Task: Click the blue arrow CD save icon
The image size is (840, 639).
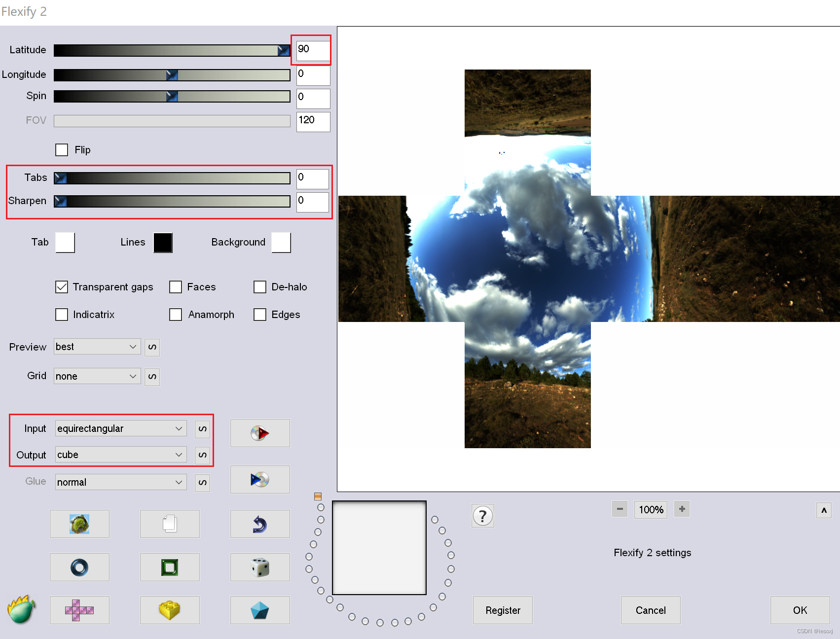Action: pyautogui.click(x=260, y=479)
